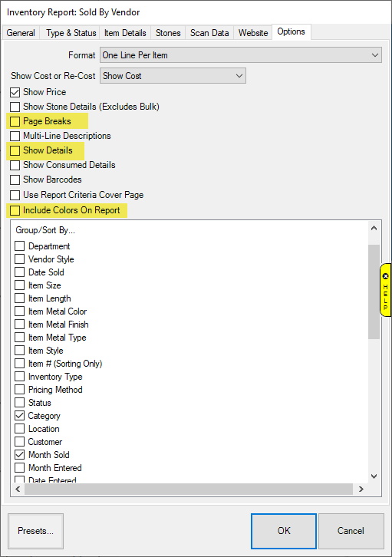Tick Include Colors On Report
392x557 pixels.
[x=15, y=210]
